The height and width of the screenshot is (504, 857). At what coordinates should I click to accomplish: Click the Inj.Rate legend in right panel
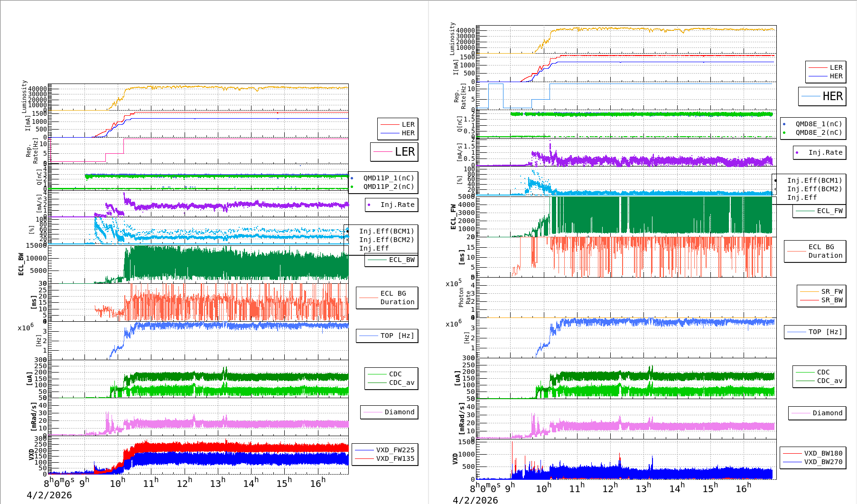click(825, 152)
